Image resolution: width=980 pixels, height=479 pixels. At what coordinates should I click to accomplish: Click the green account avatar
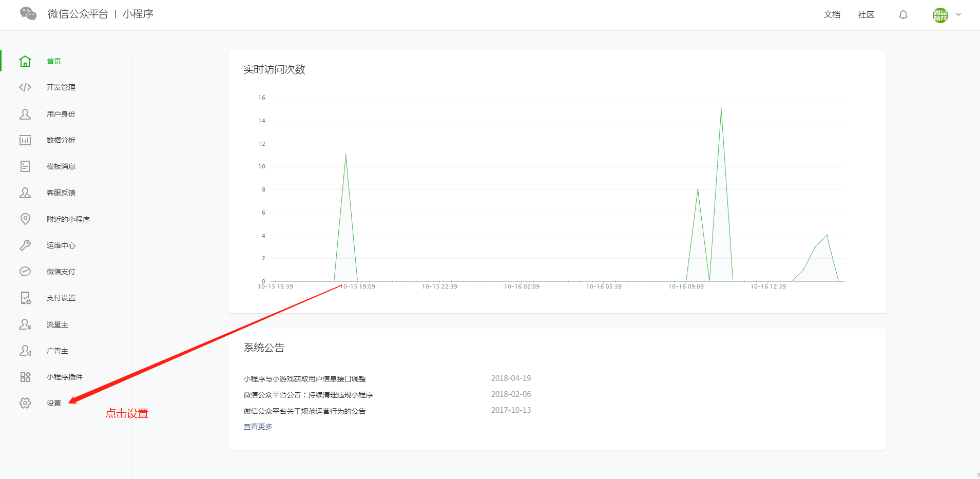tap(940, 15)
